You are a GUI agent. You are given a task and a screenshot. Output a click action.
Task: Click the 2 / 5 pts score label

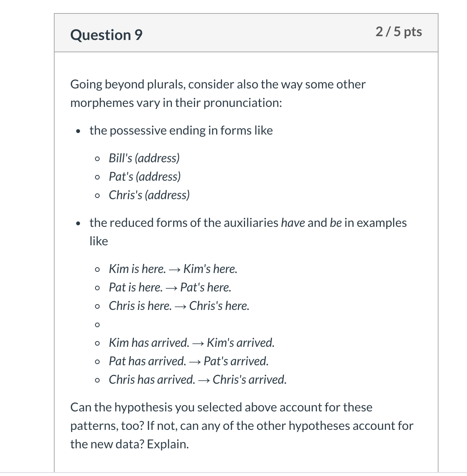(399, 32)
